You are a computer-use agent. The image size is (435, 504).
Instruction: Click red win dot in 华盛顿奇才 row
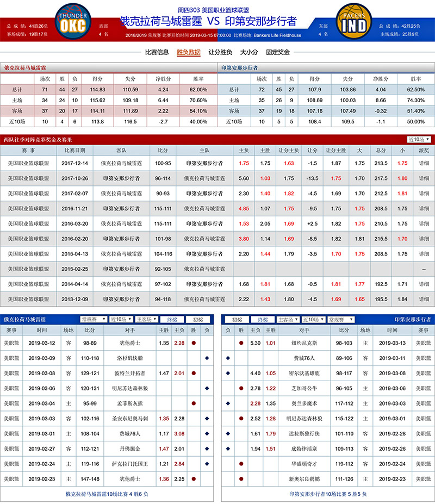pos(241,464)
